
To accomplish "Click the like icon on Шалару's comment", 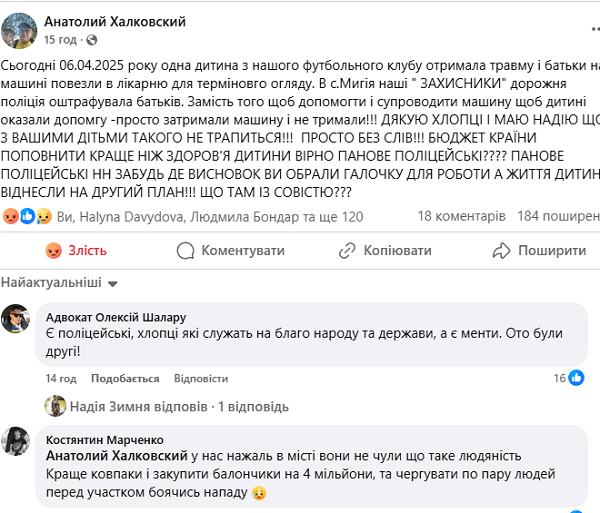I will [576, 378].
